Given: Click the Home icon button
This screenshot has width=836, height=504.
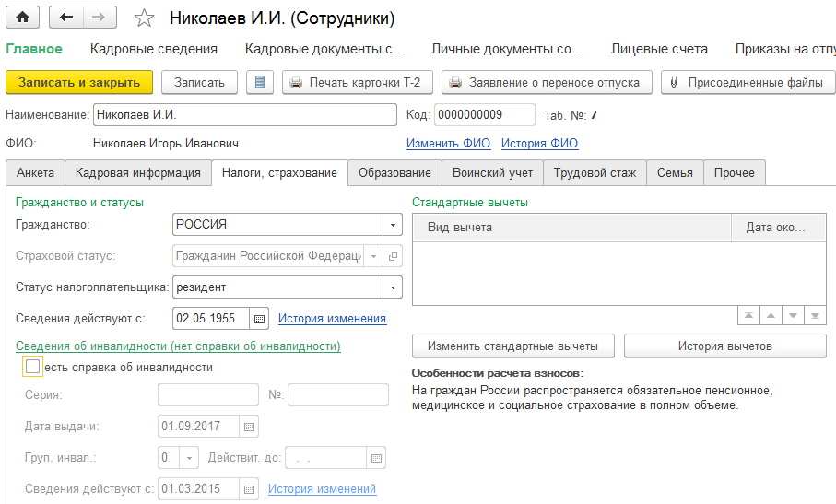Looking at the screenshot, I should pos(22,18).
